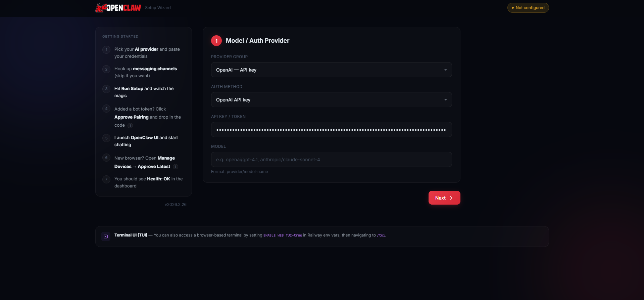Click the info icon beside Approve Latest

click(176, 167)
